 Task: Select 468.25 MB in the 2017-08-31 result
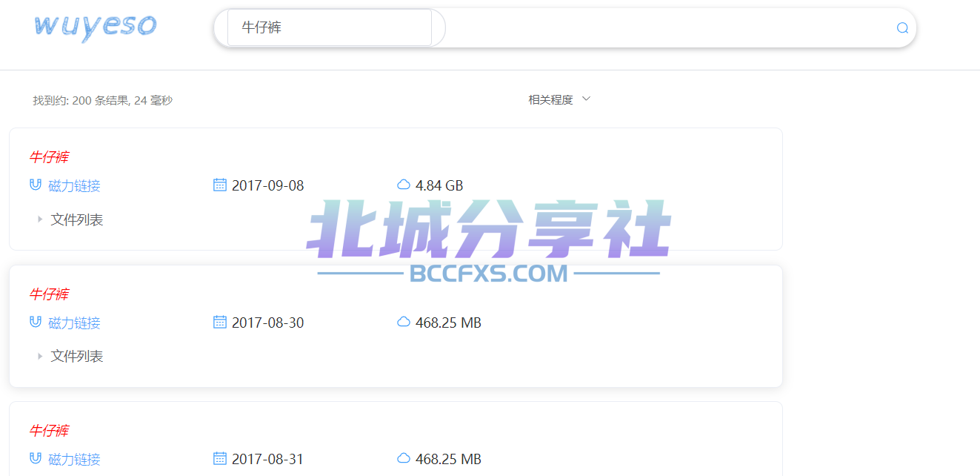point(448,459)
